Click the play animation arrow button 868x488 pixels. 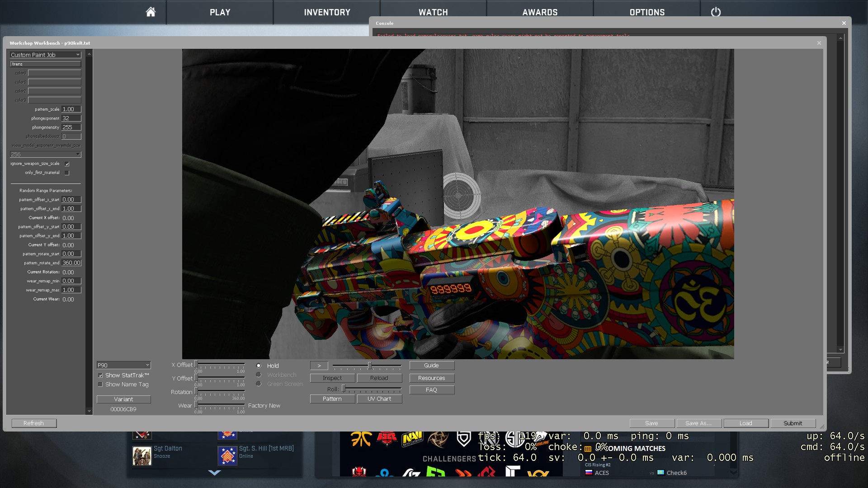pyautogui.click(x=319, y=366)
